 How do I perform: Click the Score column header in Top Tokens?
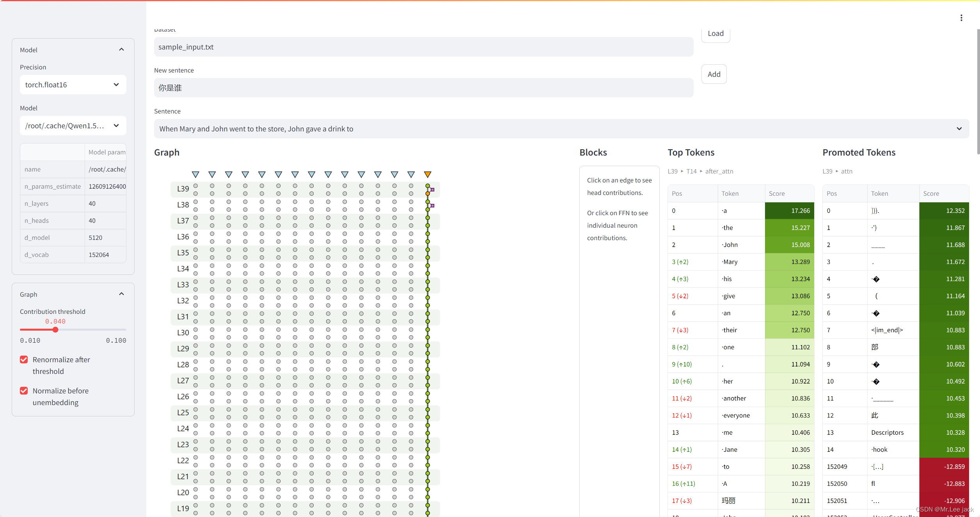[x=776, y=193]
